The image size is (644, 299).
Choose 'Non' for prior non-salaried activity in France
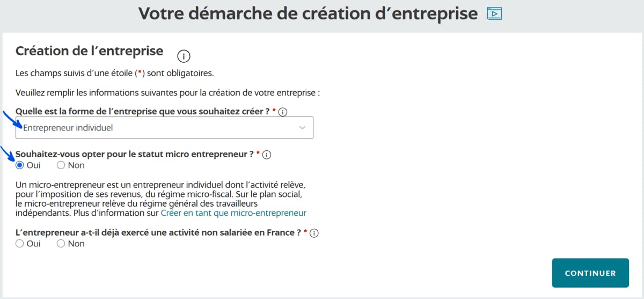[61, 244]
